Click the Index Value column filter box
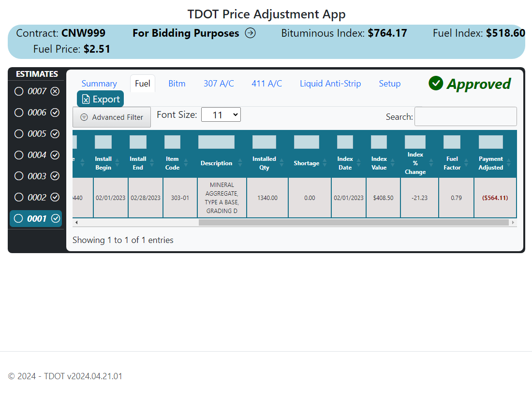 point(379,142)
